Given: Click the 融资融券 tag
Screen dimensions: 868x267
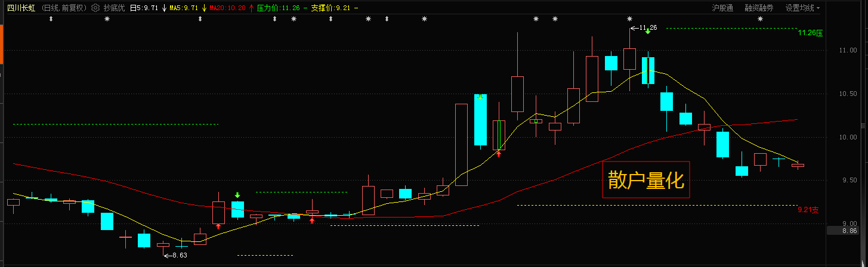Looking at the screenshot, I should pos(759,8).
